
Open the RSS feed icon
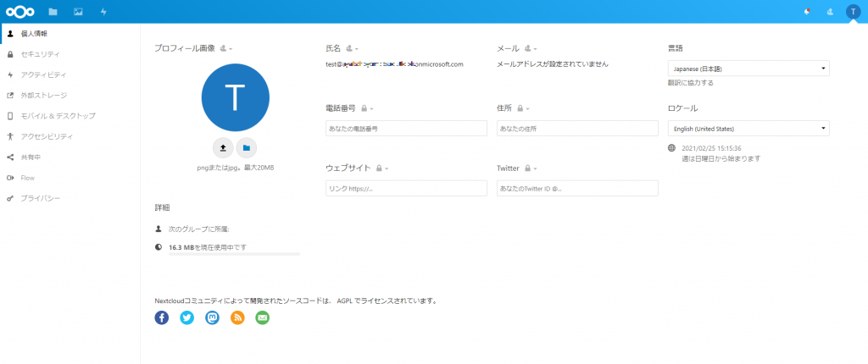237,317
